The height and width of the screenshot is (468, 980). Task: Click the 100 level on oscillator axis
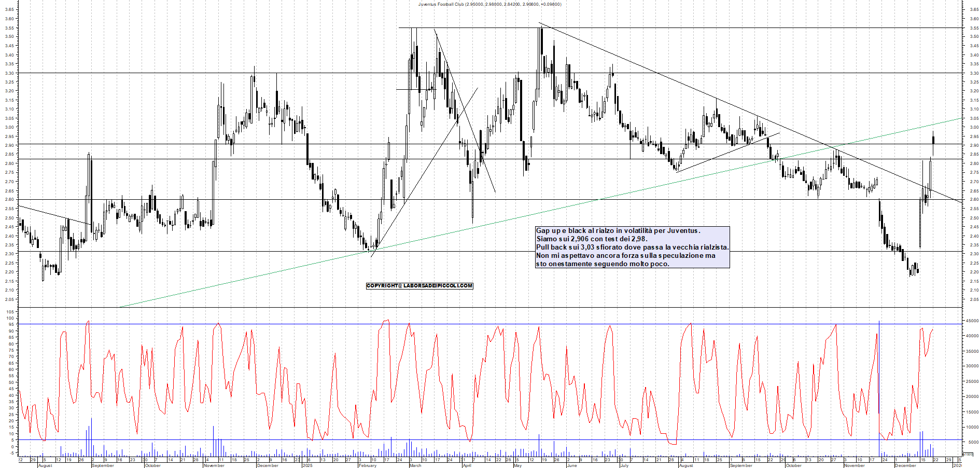coord(10,318)
